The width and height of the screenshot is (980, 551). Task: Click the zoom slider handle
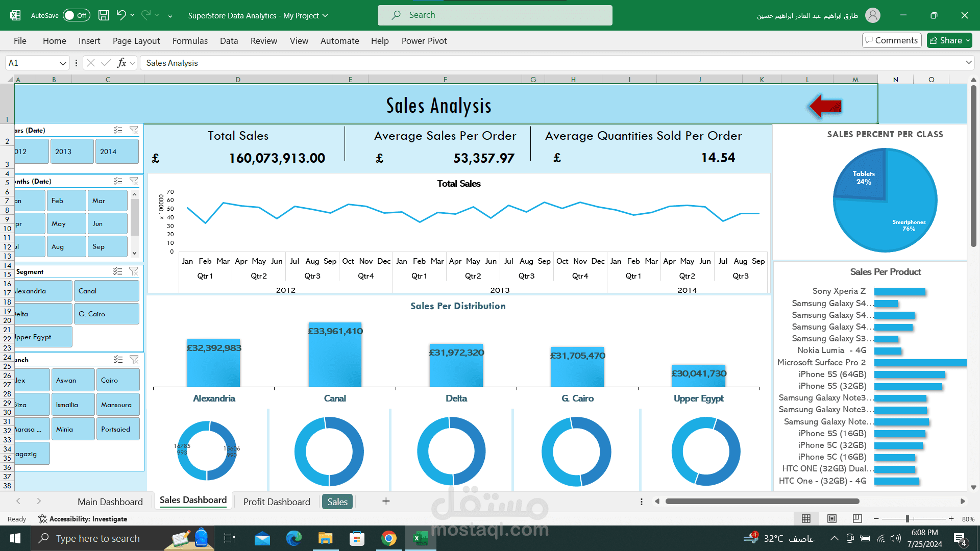click(x=908, y=519)
